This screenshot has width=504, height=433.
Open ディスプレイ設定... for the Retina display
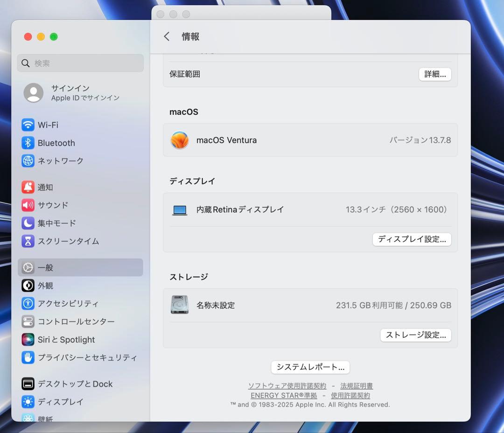tap(412, 239)
